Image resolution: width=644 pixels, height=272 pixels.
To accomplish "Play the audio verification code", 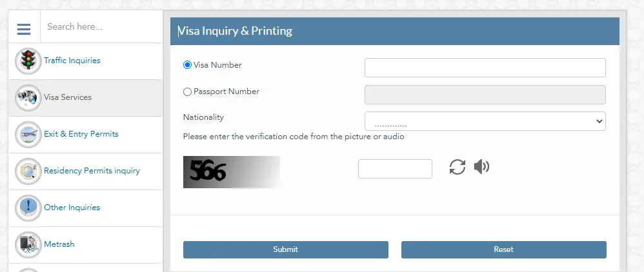I will pyautogui.click(x=481, y=167).
